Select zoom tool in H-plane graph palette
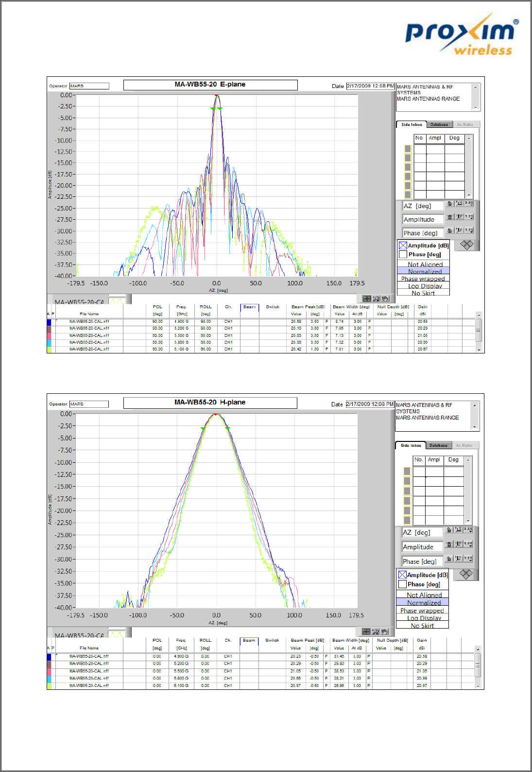532x772 pixels. (376, 632)
